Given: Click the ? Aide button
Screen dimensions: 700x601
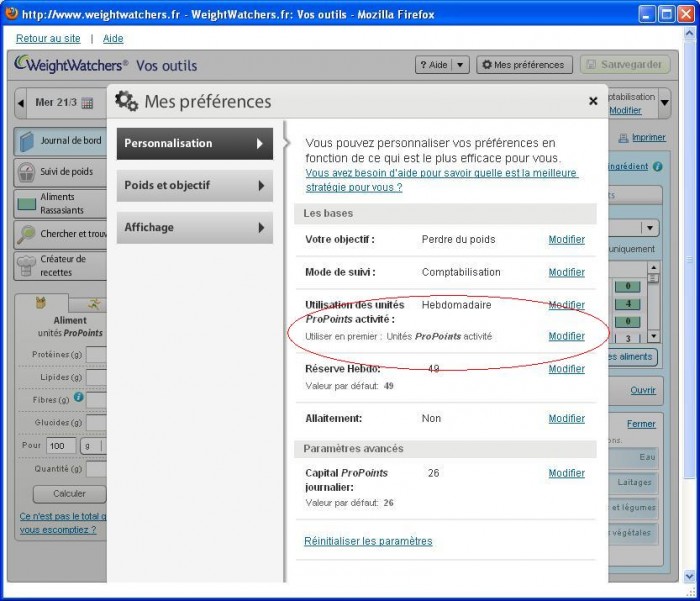Looking at the screenshot, I should [x=434, y=65].
